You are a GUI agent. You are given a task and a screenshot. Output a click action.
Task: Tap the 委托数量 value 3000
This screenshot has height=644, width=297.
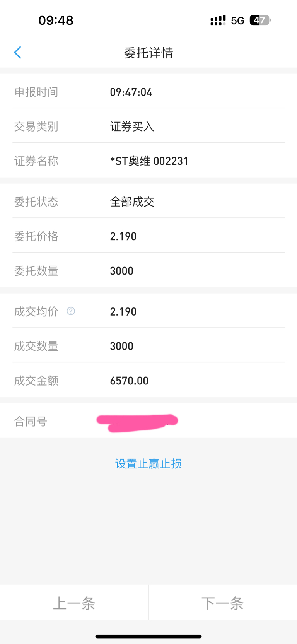pos(121,271)
